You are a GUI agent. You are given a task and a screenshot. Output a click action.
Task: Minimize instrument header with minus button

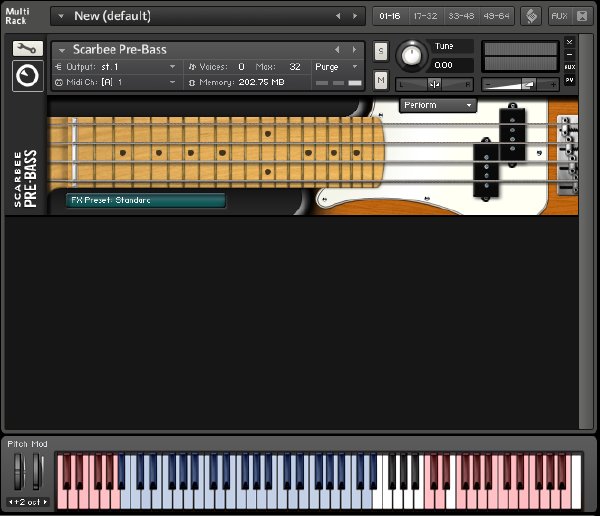569,55
